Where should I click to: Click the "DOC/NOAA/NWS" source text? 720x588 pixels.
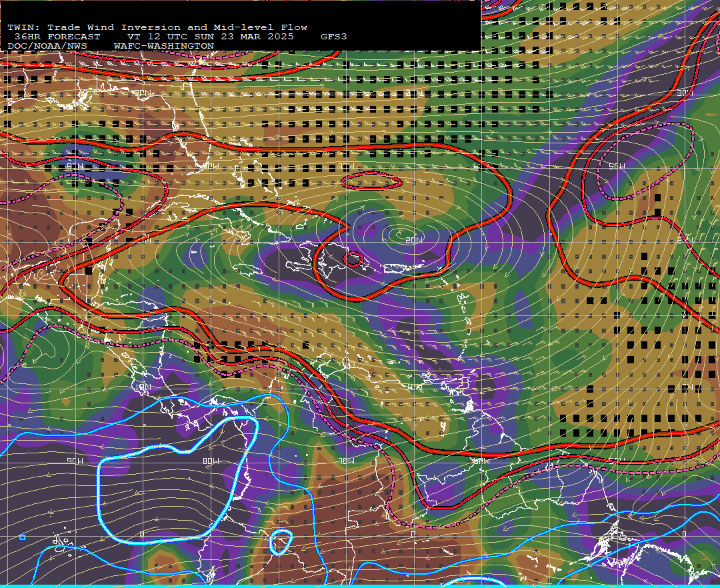47,47
